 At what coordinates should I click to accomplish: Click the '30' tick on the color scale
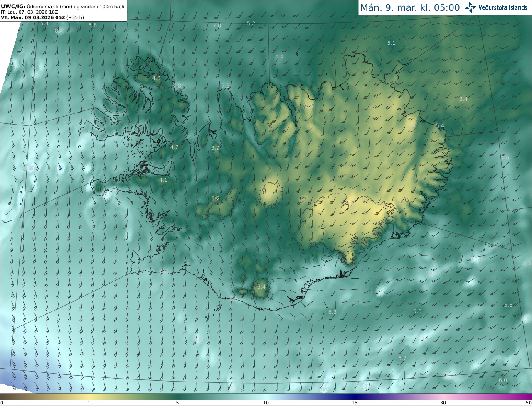(x=443, y=403)
